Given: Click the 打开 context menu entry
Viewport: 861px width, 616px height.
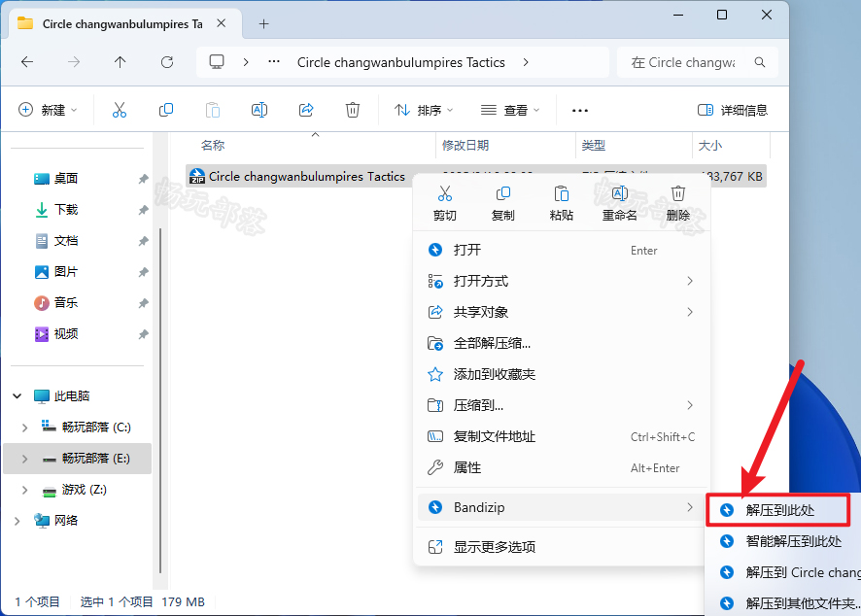Looking at the screenshot, I should coord(562,250).
